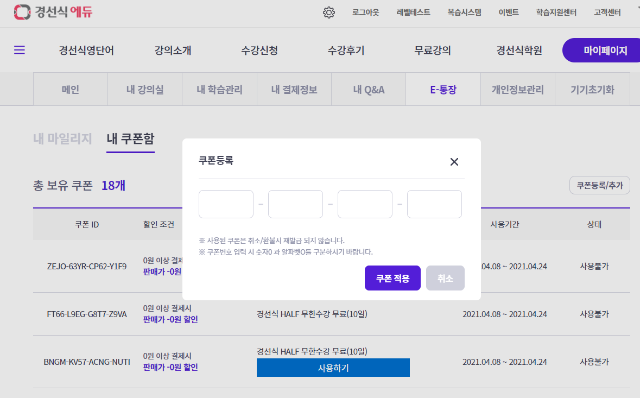Click coupon ID FT66-L9EG-G8T7-Z9WA
Image resolution: width=640 pixels, height=398 pixels.
pos(87,314)
